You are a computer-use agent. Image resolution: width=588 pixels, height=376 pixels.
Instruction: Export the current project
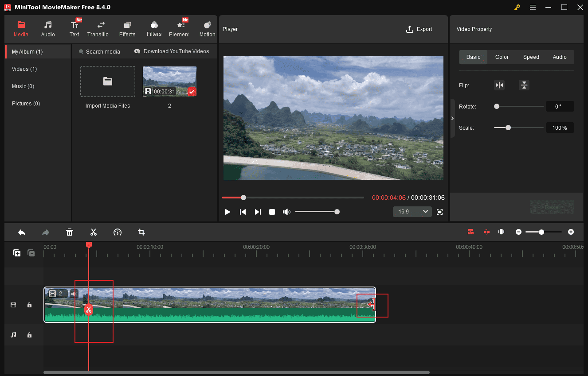[419, 29]
